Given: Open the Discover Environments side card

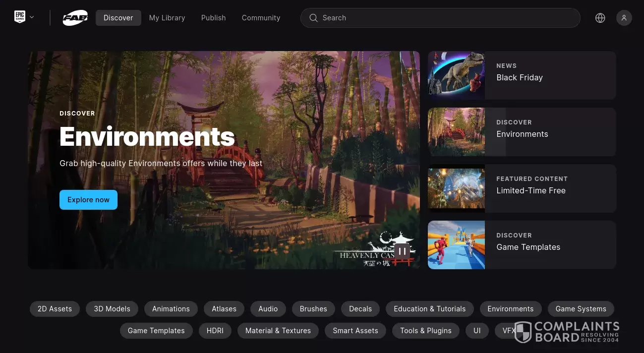Looking at the screenshot, I should (x=522, y=132).
